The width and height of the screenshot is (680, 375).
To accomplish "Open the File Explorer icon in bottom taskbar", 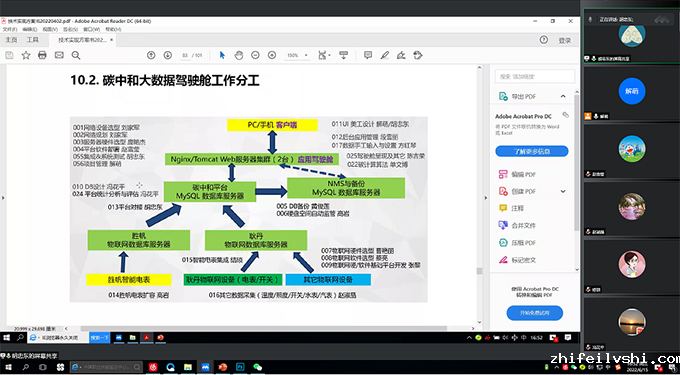I will click(188, 367).
